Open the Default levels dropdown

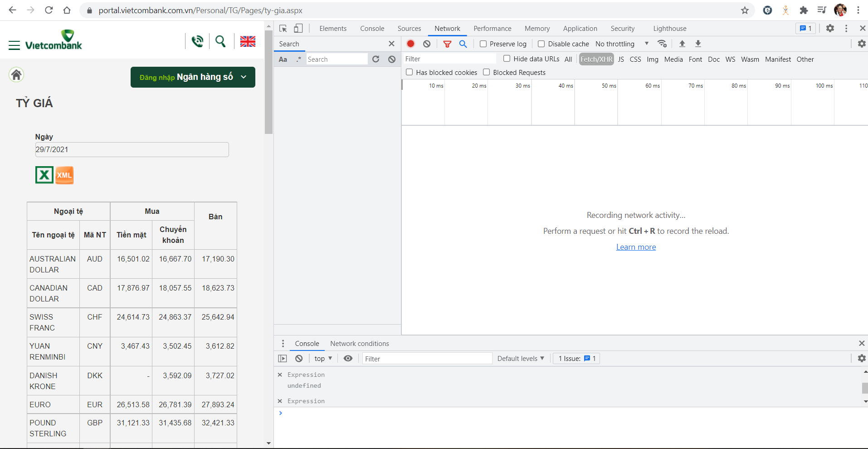(521, 359)
